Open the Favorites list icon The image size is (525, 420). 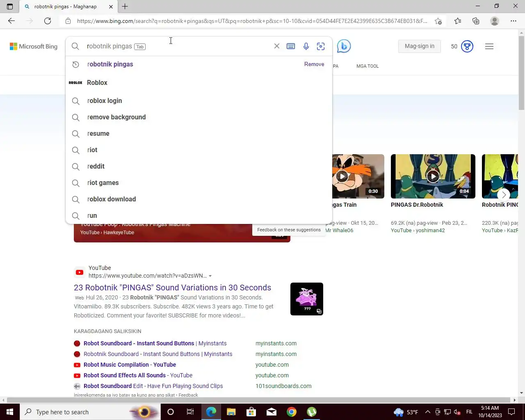(458, 21)
